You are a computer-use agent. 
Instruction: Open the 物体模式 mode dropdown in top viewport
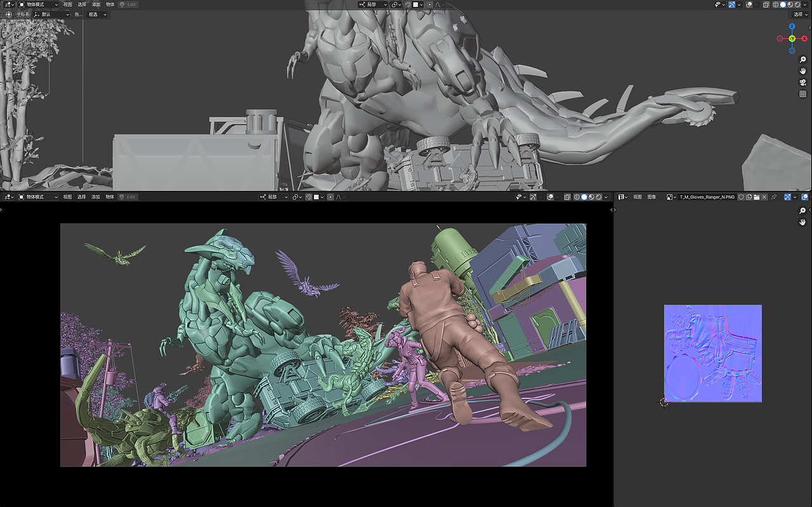click(x=38, y=4)
